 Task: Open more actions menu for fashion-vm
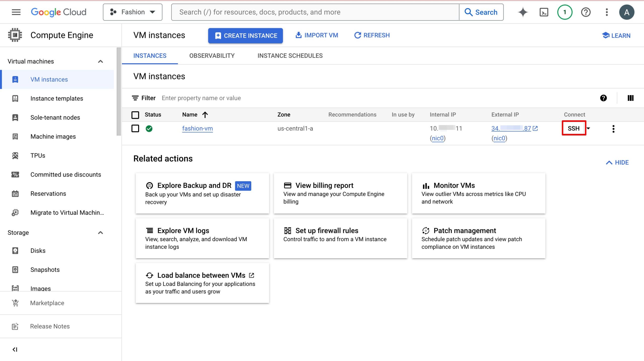pyautogui.click(x=613, y=129)
